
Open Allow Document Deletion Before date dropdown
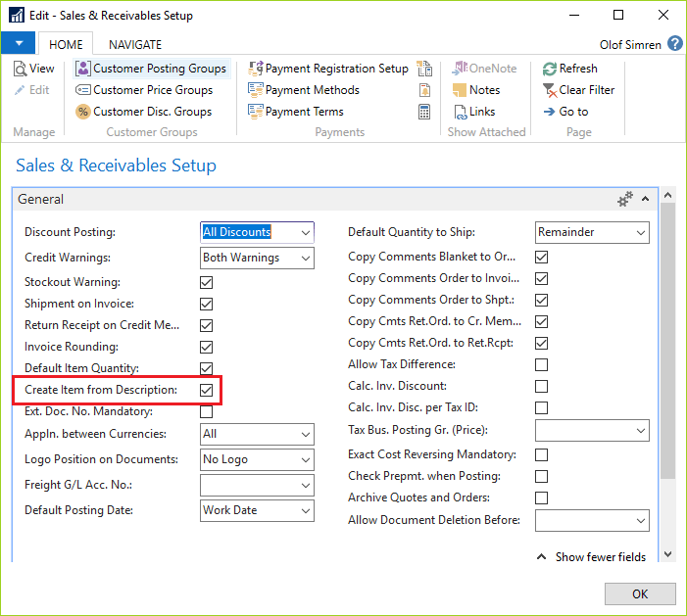(641, 521)
